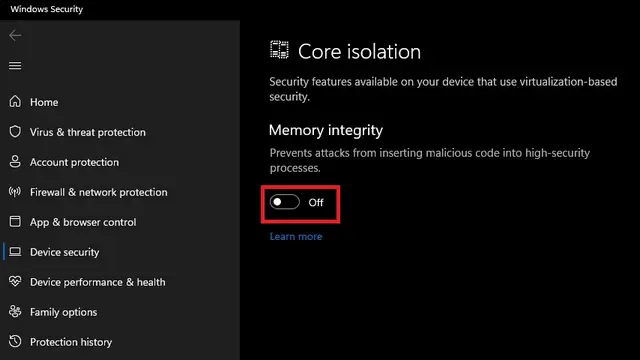Select Firewall & network protection

pos(98,192)
